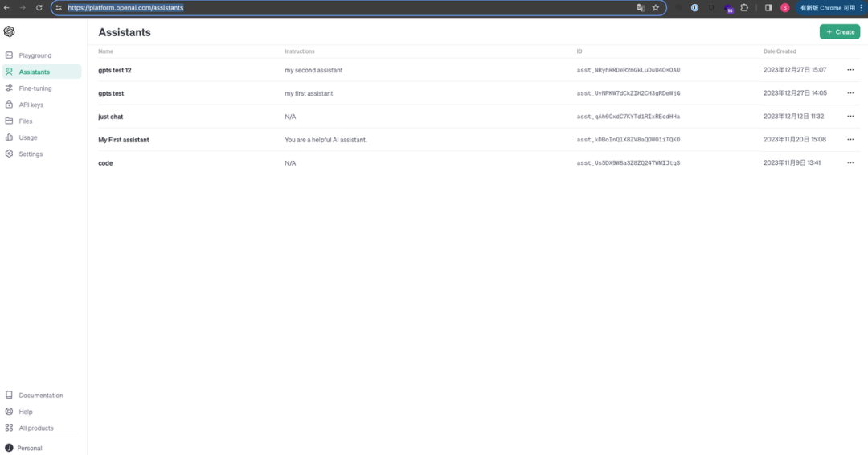Click 'You are a helpful AI assistant.' text
This screenshot has height=455, width=868.
[x=325, y=140]
